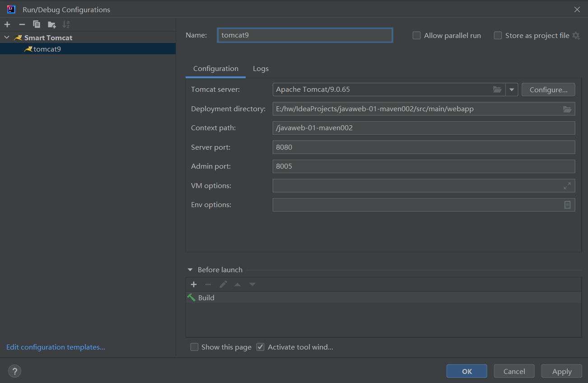The height and width of the screenshot is (383, 588).
Task: Open the Env options editor icon
Action: 567,205
